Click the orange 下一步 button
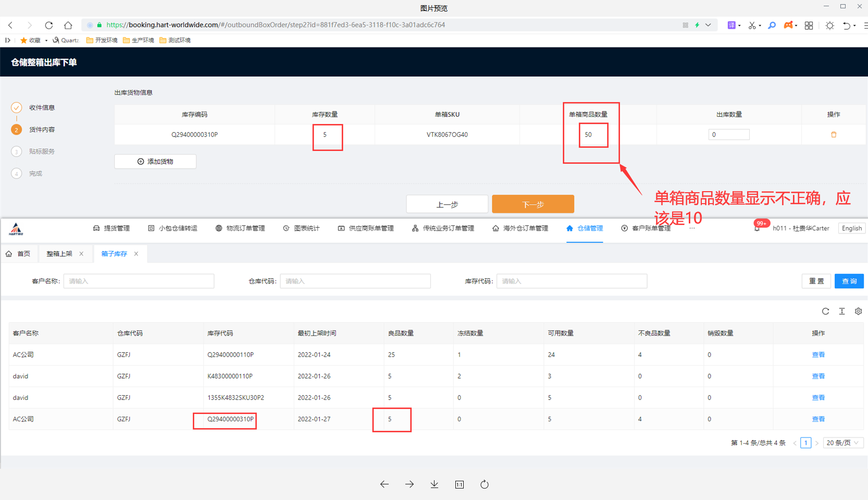This screenshot has height=500, width=868. (x=532, y=204)
